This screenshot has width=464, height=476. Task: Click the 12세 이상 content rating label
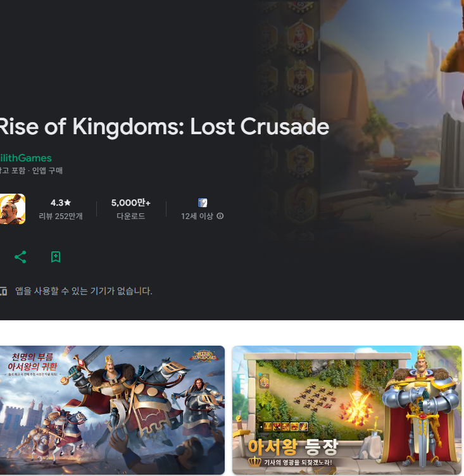point(197,216)
